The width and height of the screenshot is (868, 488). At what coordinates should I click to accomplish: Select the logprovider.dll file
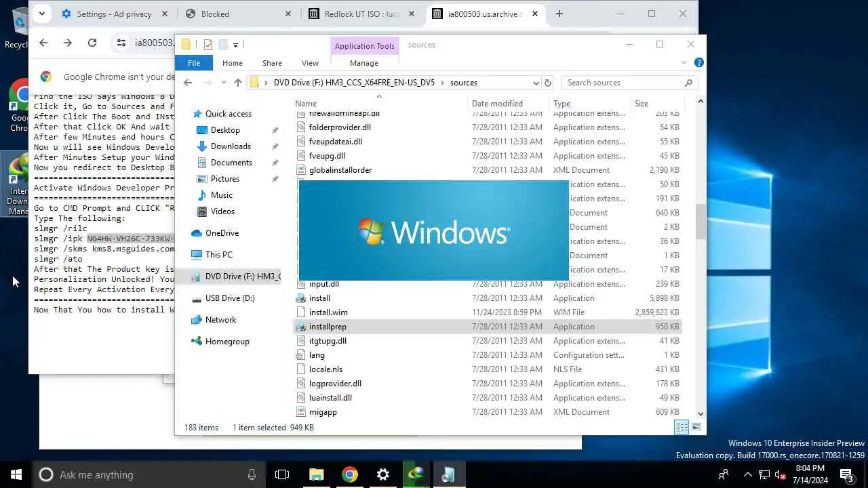[335, 384]
